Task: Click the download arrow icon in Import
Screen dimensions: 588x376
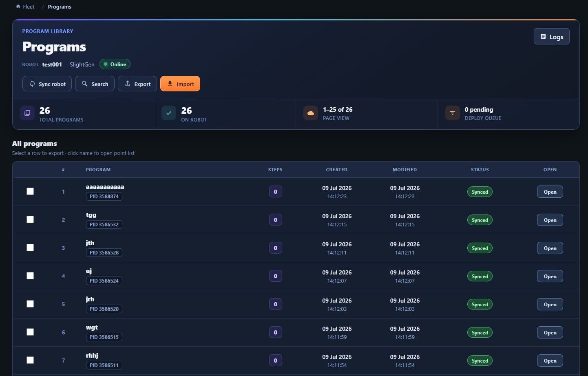Action: pyautogui.click(x=170, y=84)
